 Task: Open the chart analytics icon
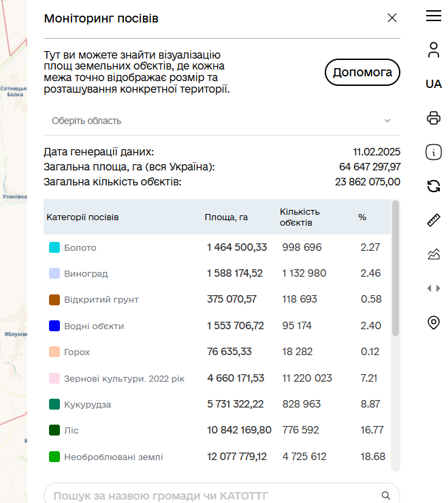(434, 254)
